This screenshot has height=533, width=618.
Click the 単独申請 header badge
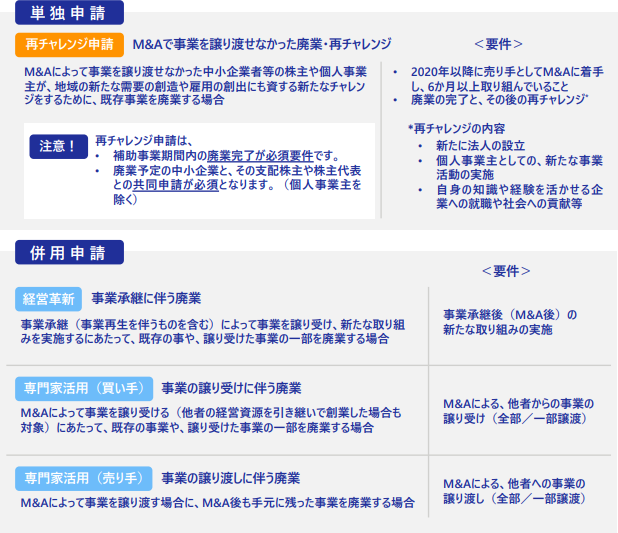69,13
